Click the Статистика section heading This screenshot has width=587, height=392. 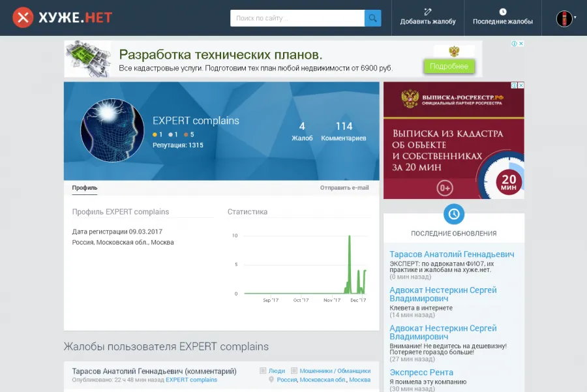coord(247,211)
